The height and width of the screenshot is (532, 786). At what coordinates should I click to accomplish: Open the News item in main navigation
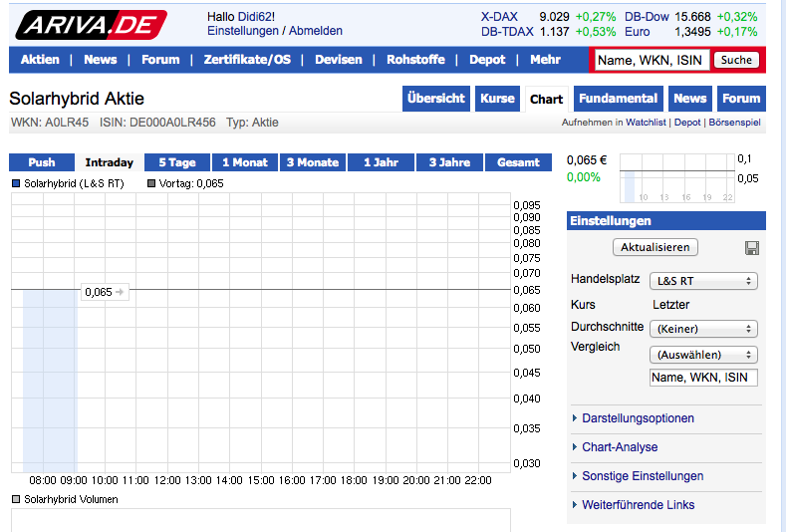(x=101, y=60)
